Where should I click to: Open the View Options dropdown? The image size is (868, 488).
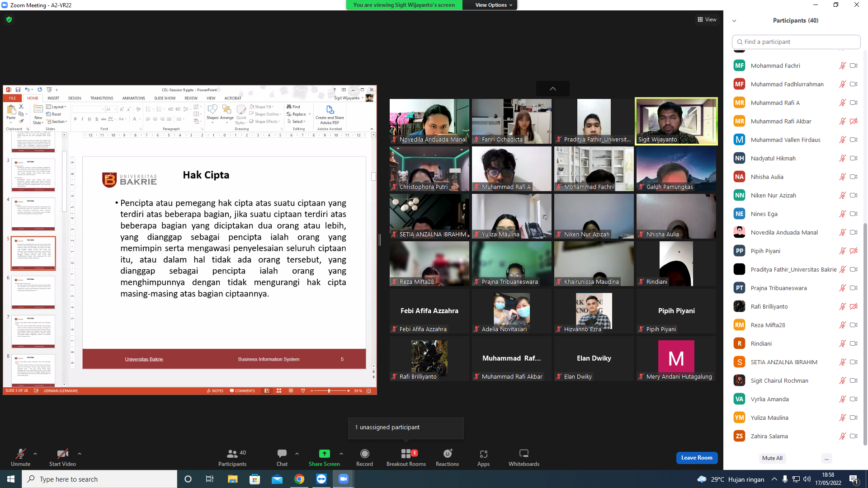(x=494, y=5)
